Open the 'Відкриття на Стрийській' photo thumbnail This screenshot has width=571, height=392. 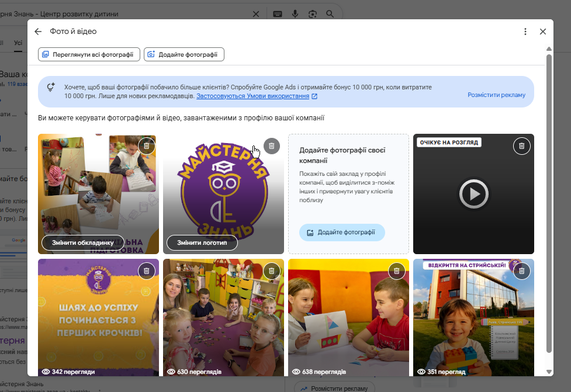pyautogui.click(x=474, y=317)
